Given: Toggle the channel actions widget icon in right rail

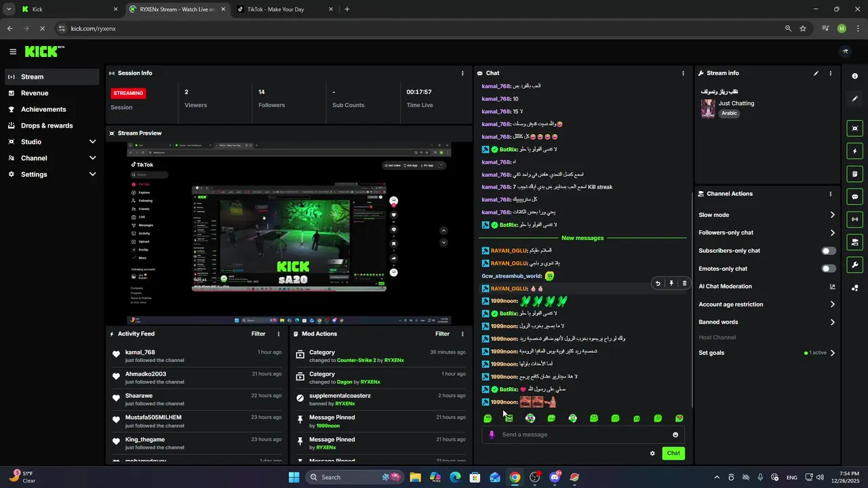Looking at the screenshot, I should (x=855, y=242).
